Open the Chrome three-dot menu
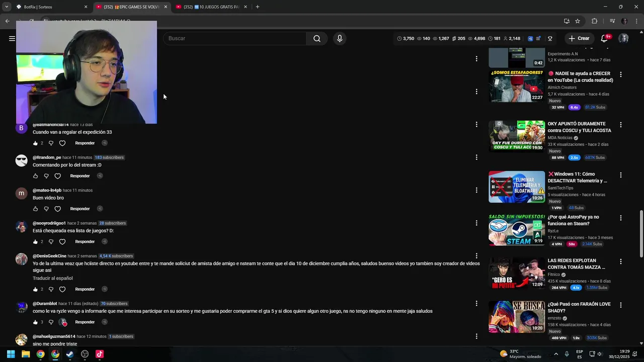The height and width of the screenshot is (362, 644). coord(637,21)
